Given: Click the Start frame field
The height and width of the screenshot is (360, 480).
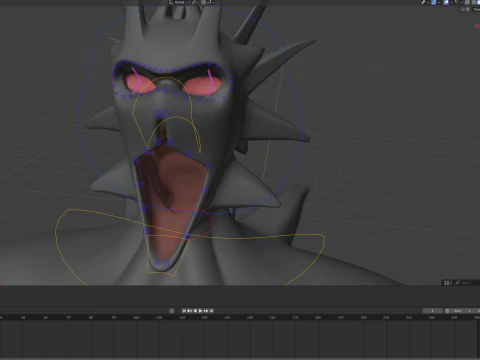Looking at the screenshot, I should tap(462, 311).
